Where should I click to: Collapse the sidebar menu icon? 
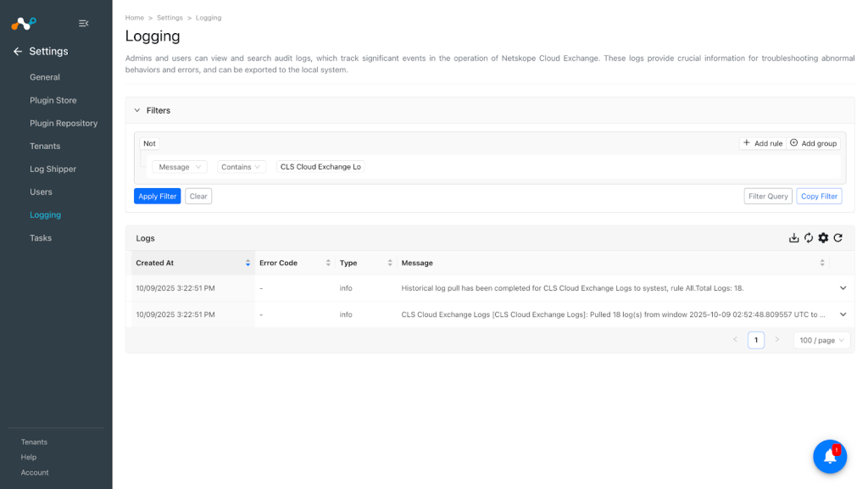[84, 23]
